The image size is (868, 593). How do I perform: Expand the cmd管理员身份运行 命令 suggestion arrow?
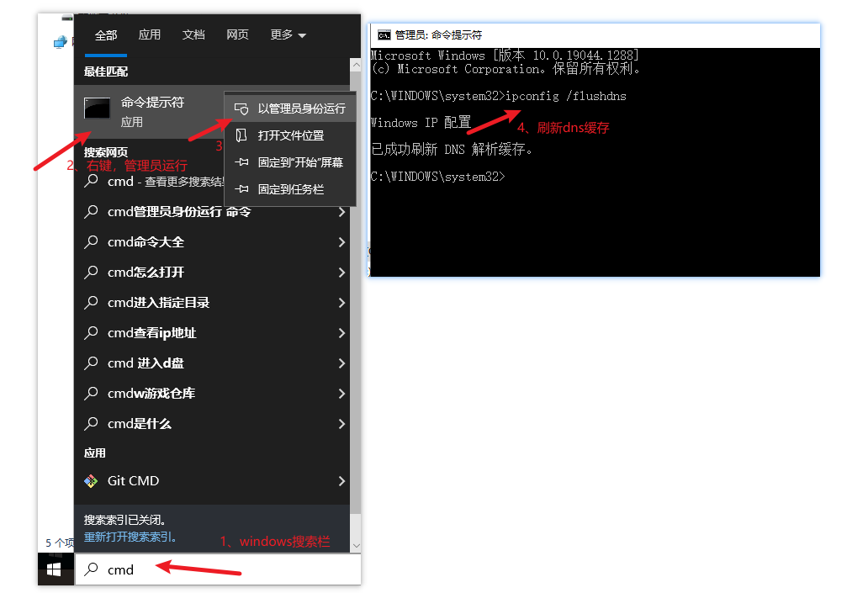341,212
